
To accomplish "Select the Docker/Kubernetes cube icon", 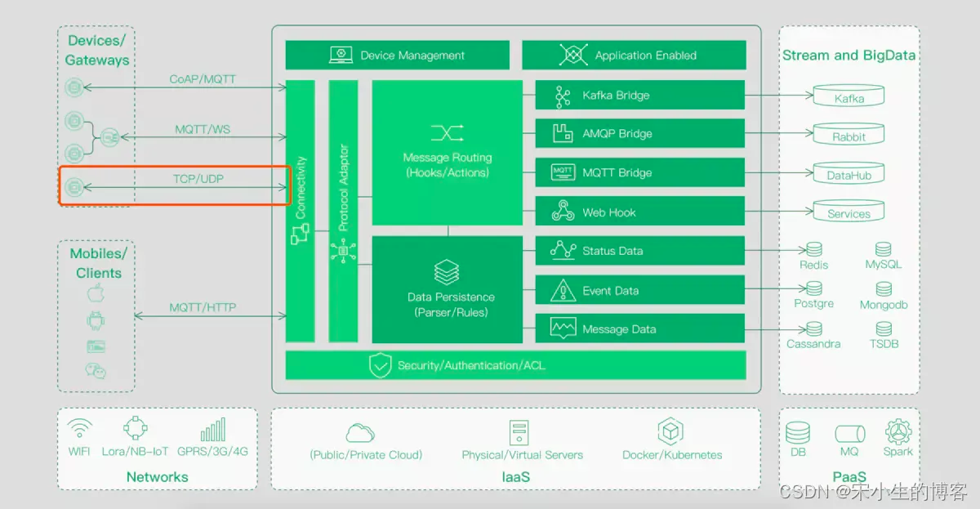I will [670, 431].
